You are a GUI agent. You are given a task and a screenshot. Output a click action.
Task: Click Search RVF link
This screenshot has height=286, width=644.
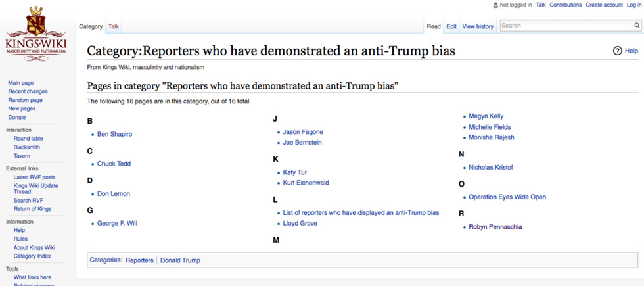tap(28, 201)
